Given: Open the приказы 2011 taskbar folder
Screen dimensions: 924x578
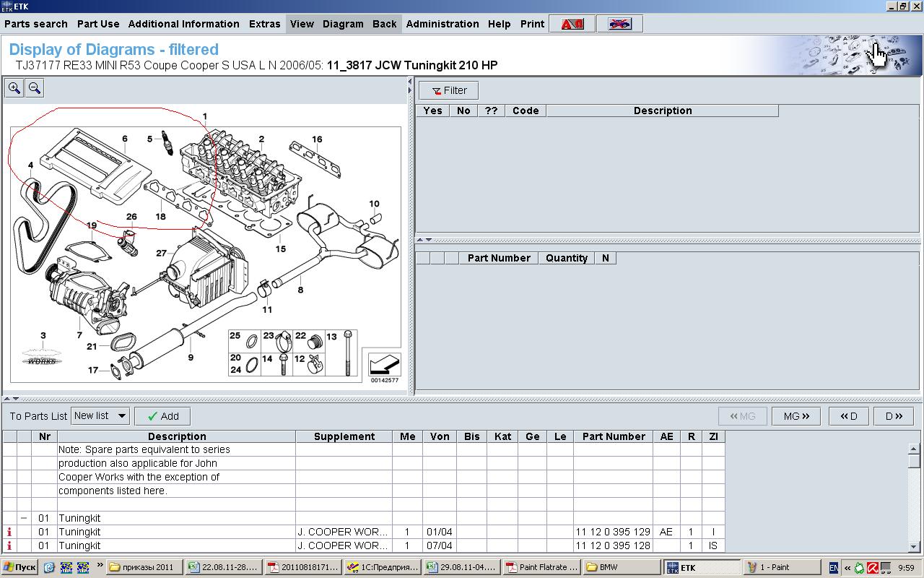Looking at the screenshot, I should point(144,567).
